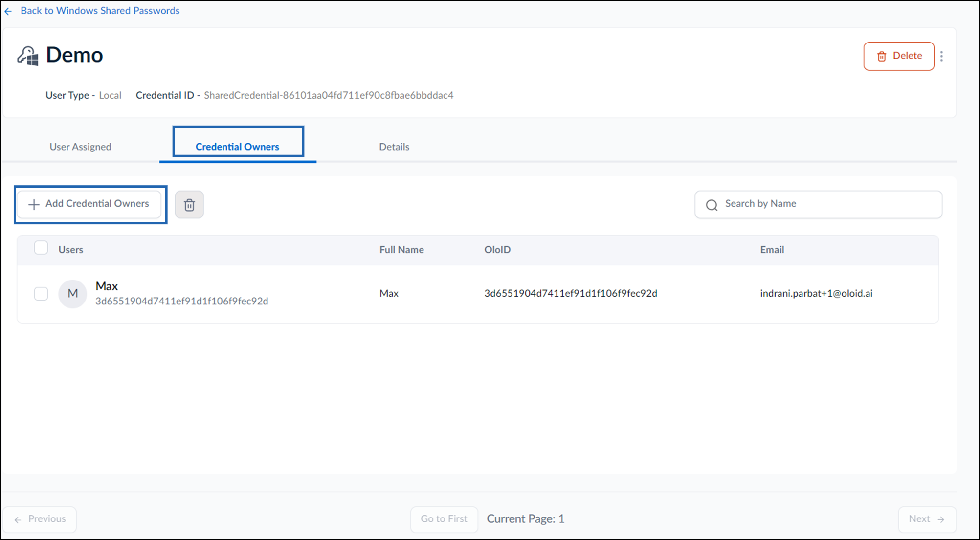Tick the select-all checkbox in Users header
Screen dimensions: 980x540
pos(41,248)
